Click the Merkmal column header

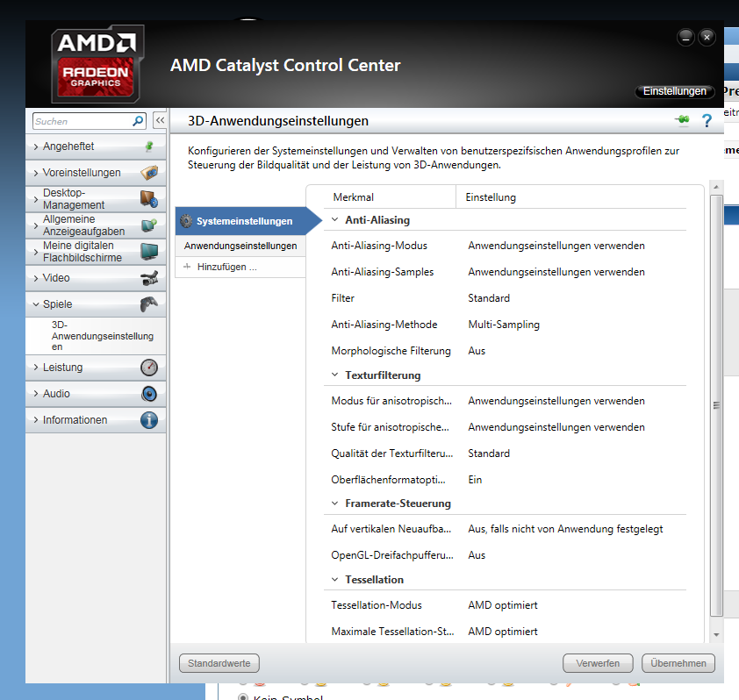354,197
